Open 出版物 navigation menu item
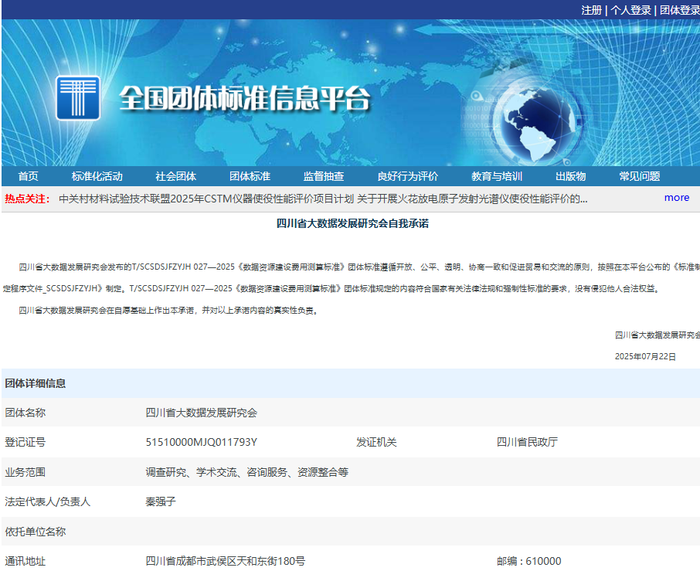 coord(570,176)
